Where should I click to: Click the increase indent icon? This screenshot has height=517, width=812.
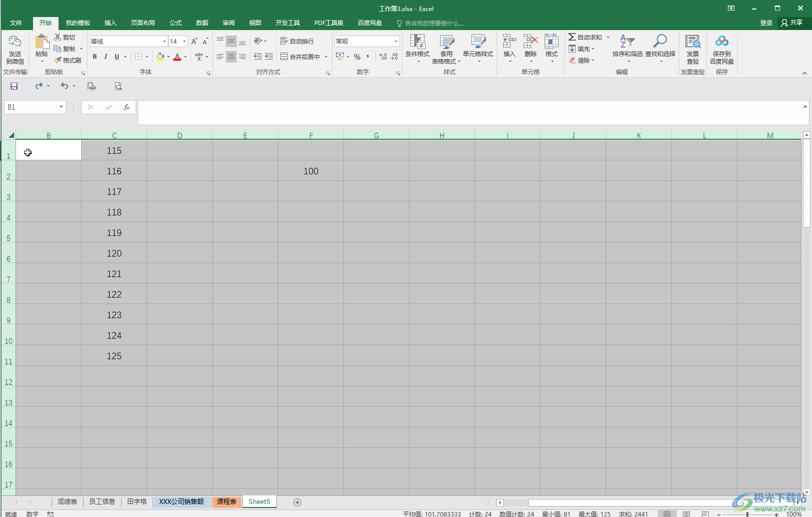269,57
